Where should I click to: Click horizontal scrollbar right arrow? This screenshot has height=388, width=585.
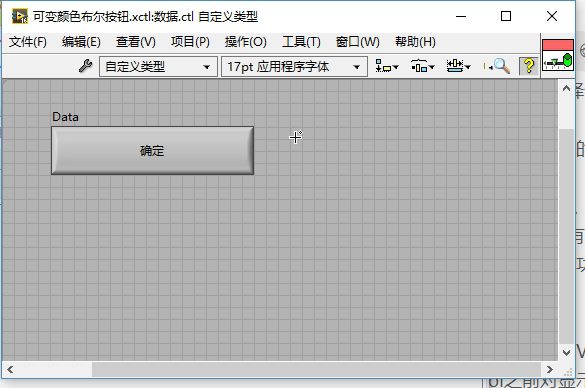click(x=550, y=369)
